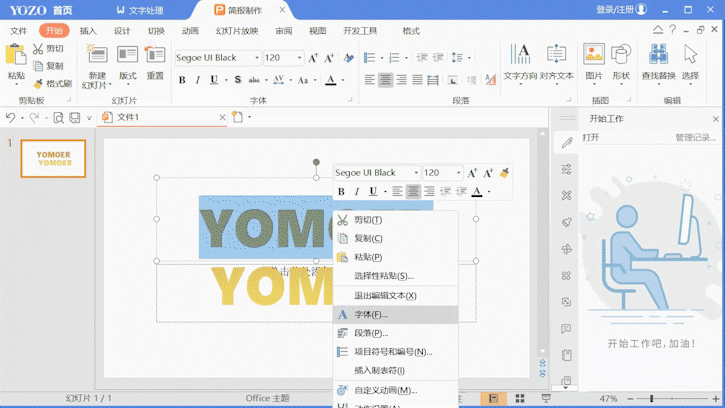Toggle italic in the mini toolbar
Screen dimensions: 725x408
pos(356,191)
